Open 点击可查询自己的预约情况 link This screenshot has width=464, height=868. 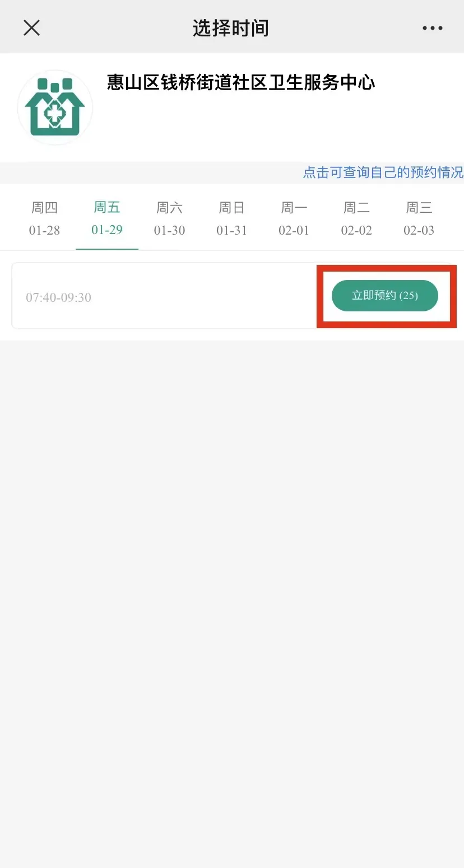383,172
